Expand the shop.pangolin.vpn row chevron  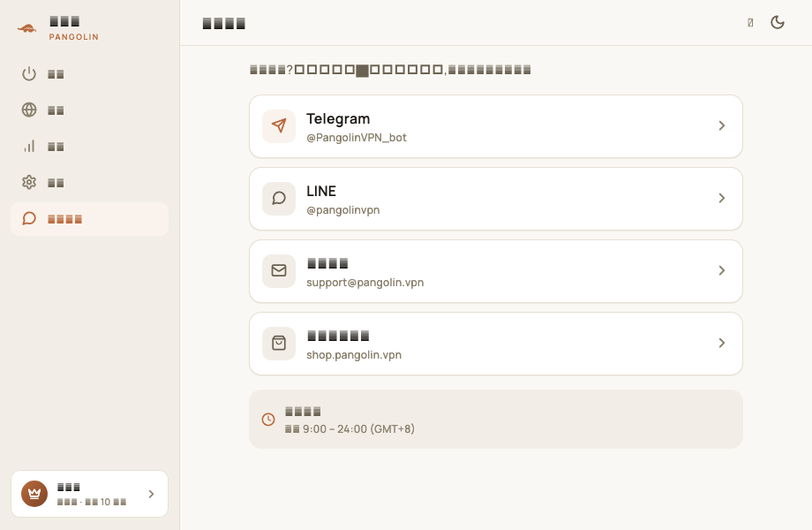(721, 343)
